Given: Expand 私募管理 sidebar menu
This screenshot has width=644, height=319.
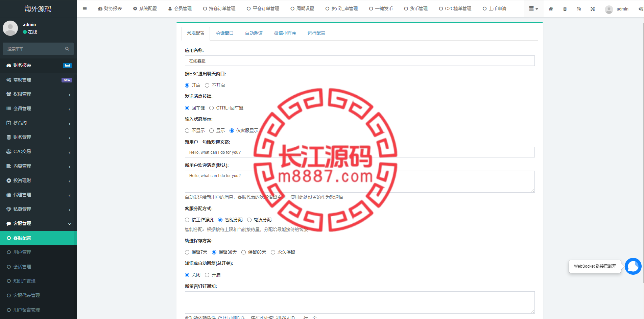Looking at the screenshot, I should pos(39,210).
